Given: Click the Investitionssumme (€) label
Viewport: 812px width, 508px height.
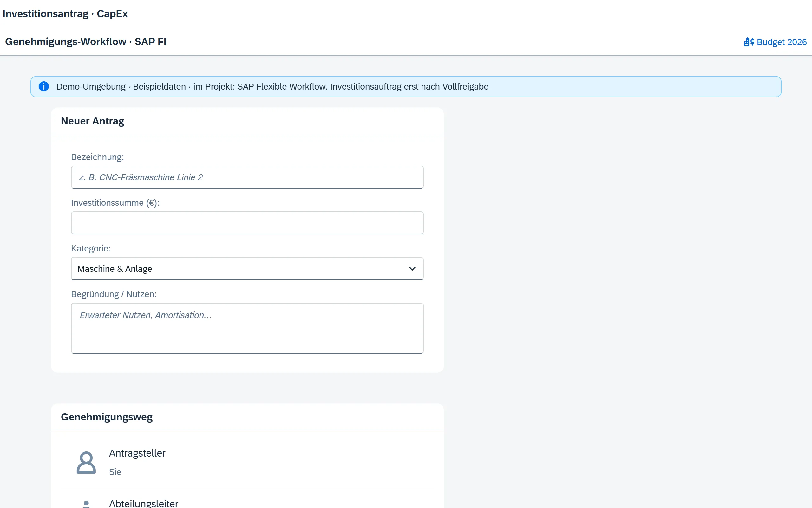Looking at the screenshot, I should tap(115, 203).
